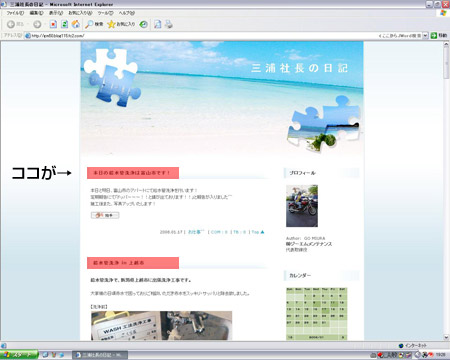
Task: Click the 拍手 button under first post
Action: [x=105, y=215]
